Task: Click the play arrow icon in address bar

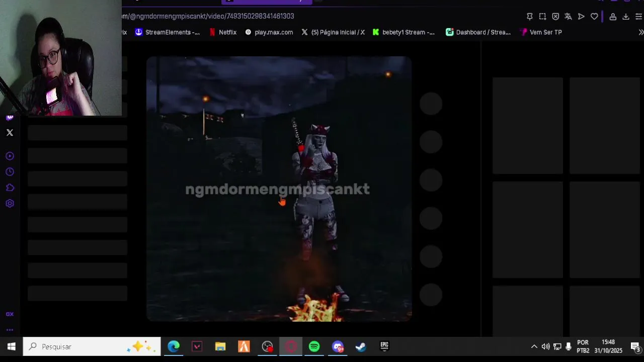Action: pos(581,17)
